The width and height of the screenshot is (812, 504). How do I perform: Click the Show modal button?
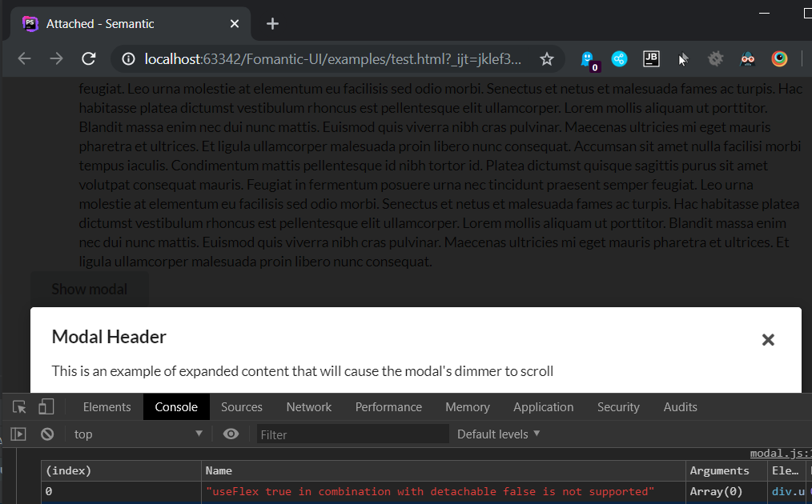coord(90,289)
